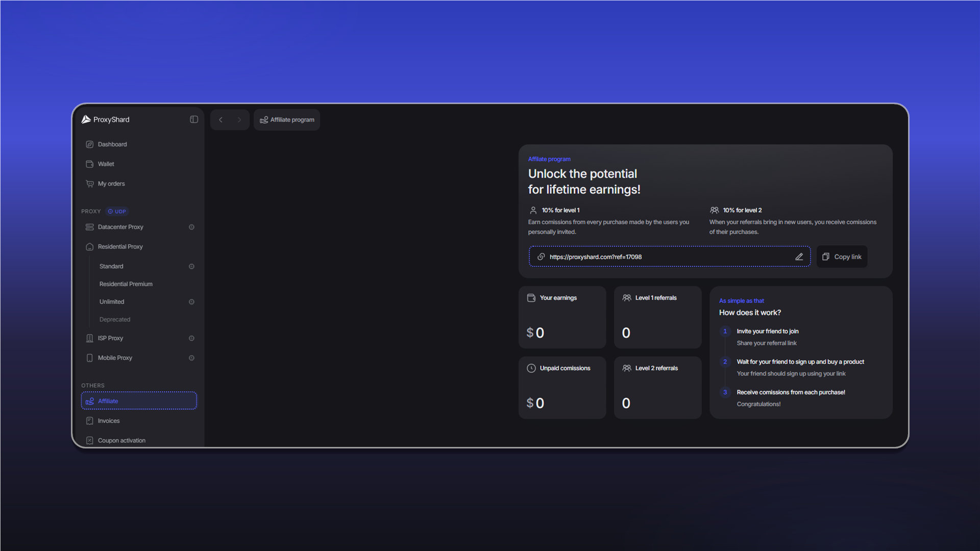Viewport: 980px width, 551px height.
Task: Collapse the sidebar panel toggle
Action: pyautogui.click(x=194, y=119)
